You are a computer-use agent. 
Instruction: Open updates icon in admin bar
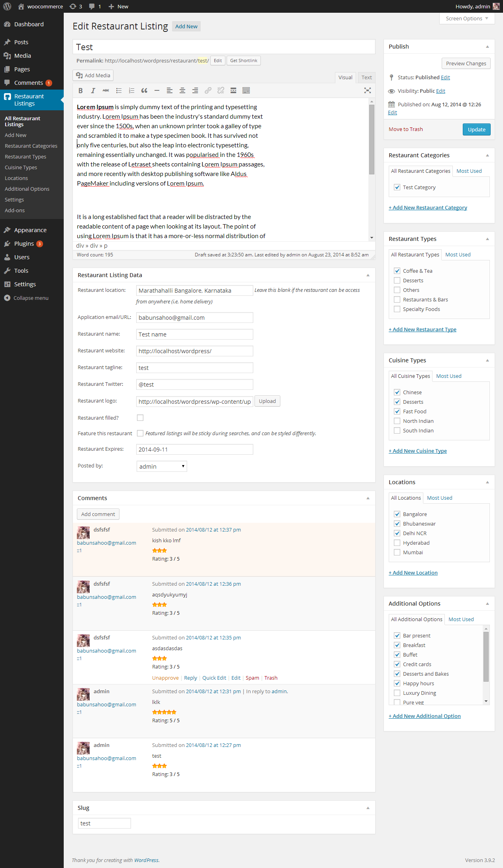(76, 6)
